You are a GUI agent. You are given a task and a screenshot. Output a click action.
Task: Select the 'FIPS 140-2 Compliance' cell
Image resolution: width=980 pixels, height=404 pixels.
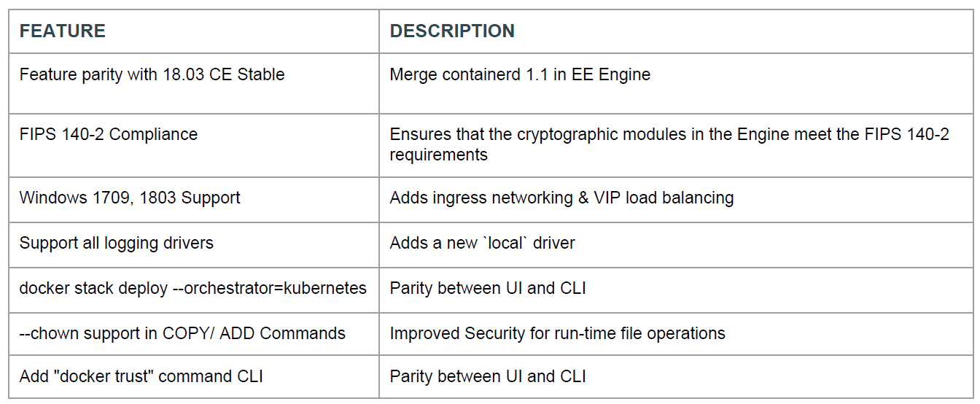click(109, 134)
